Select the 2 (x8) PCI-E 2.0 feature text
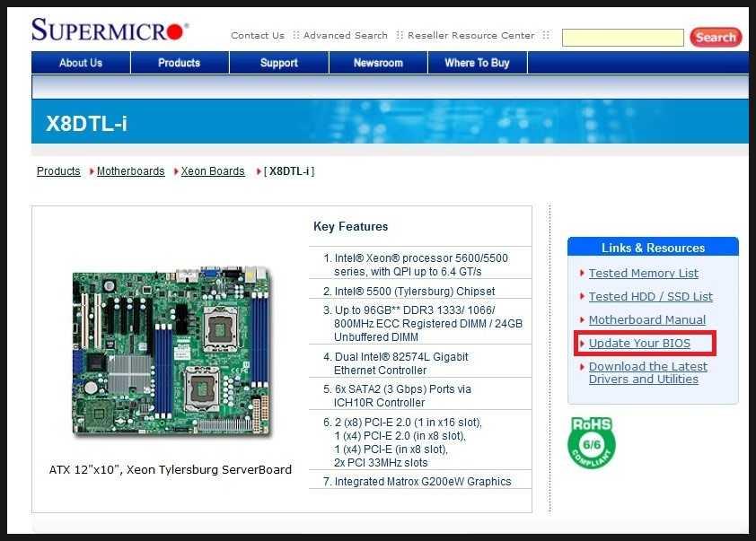Image resolution: width=756 pixels, height=541 pixels. click(x=402, y=442)
